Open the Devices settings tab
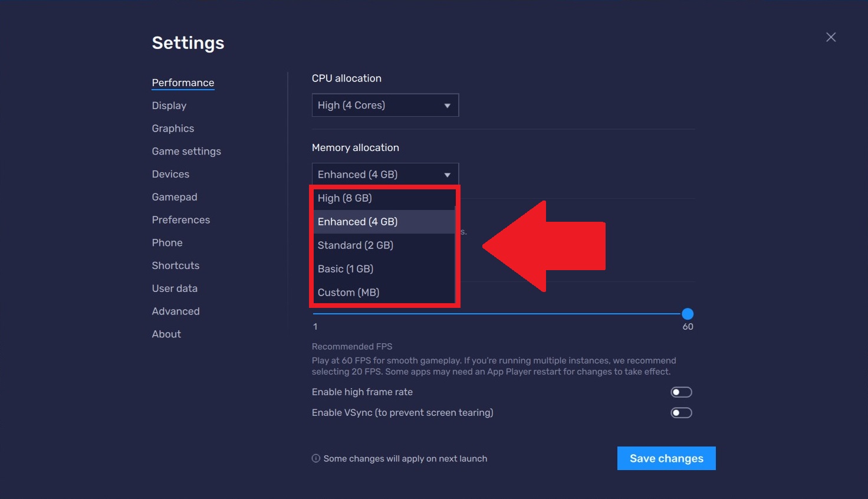868x499 pixels. click(170, 174)
